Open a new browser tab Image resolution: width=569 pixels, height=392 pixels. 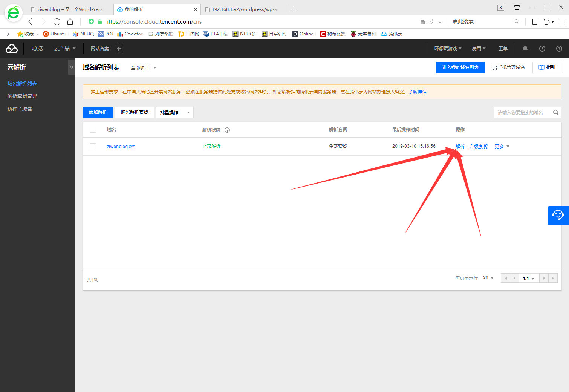coord(294,9)
